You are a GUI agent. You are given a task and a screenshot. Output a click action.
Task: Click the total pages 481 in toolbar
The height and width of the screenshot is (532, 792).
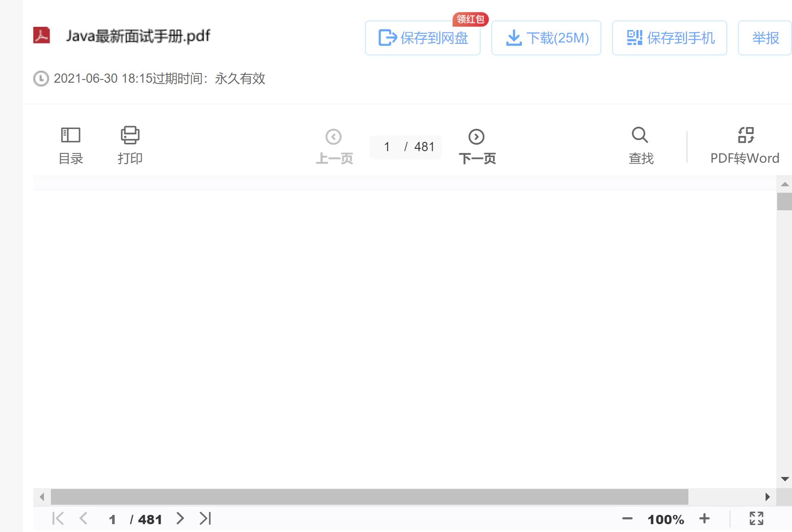[424, 147]
